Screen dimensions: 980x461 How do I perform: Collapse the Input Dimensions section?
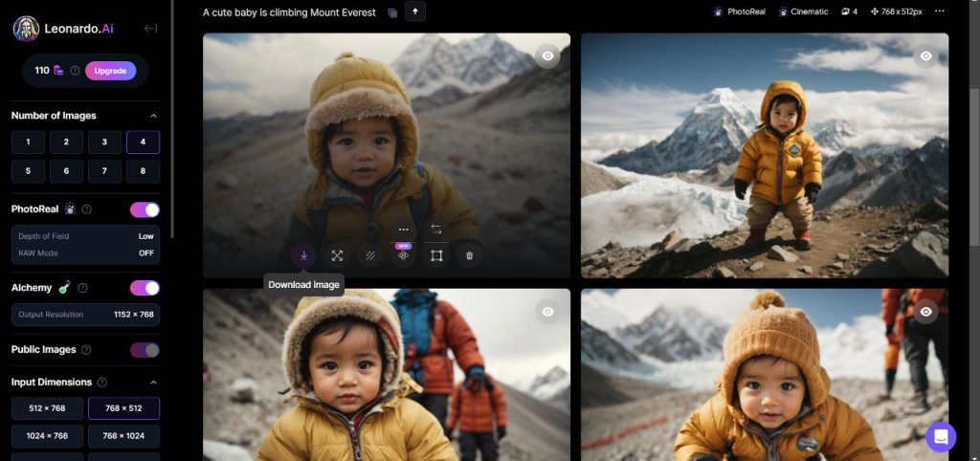click(x=153, y=383)
